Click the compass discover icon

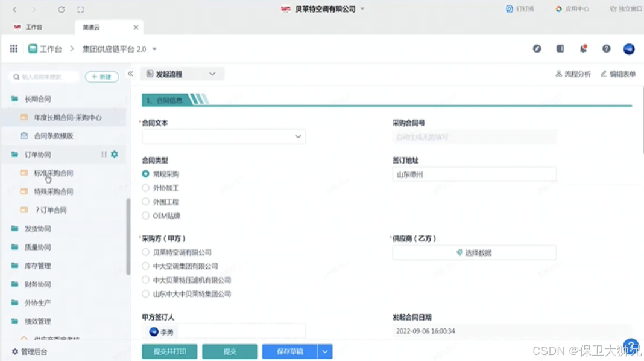(537, 49)
